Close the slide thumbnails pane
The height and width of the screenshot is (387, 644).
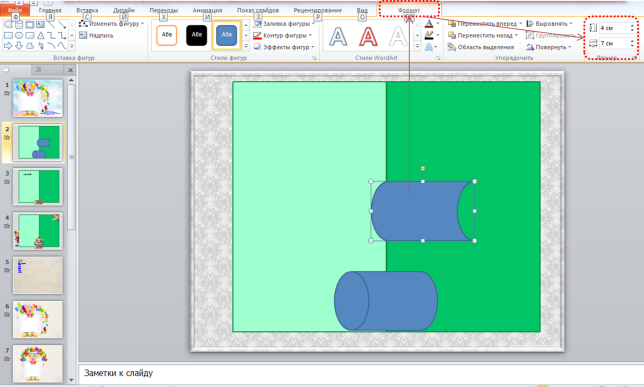pos(70,70)
